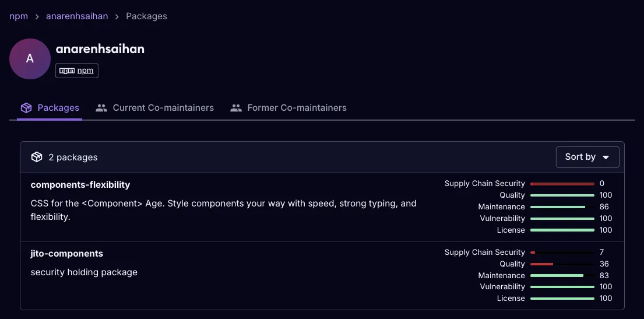Screen dimensions: 644x319
Task: Open the jito-components package
Action: point(66,254)
